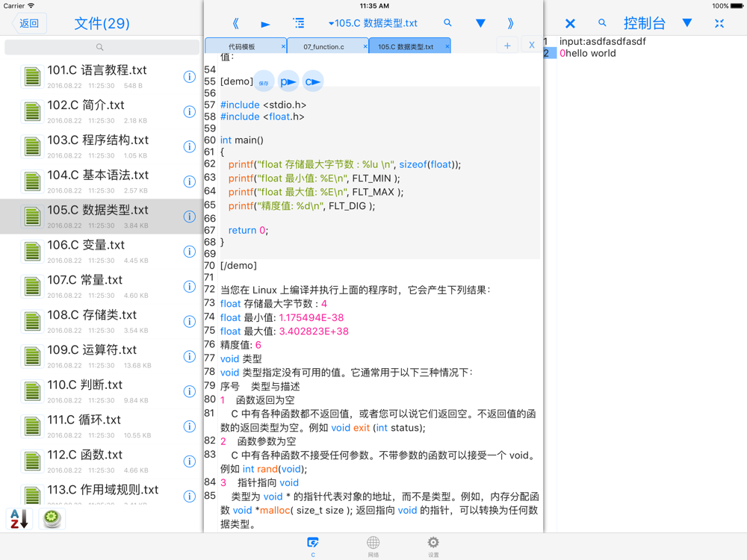Open file 113.C 作用域规则.txt
747x560 pixels.
(101, 492)
